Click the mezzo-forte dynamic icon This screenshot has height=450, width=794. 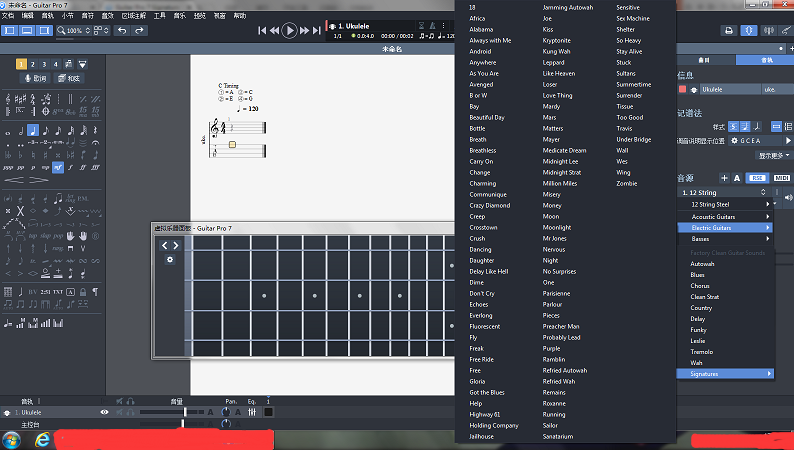tap(59, 167)
